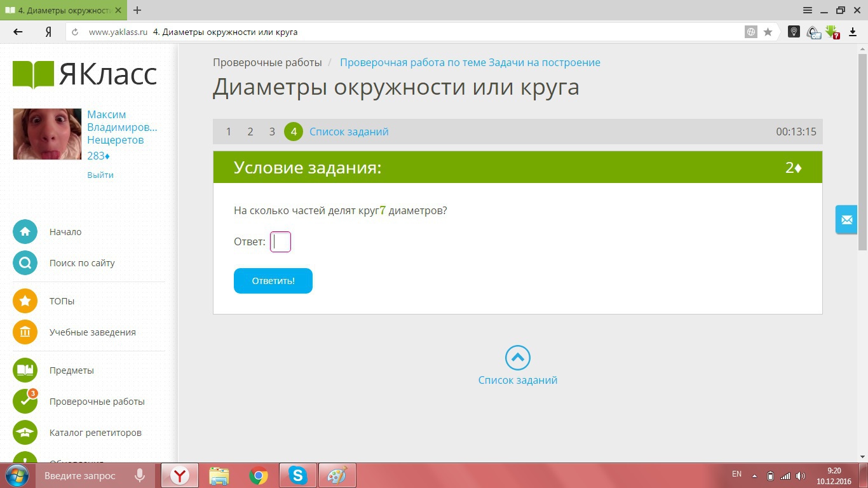The image size is (868, 488).
Task: Click the user profile photo
Action: coord(47,133)
